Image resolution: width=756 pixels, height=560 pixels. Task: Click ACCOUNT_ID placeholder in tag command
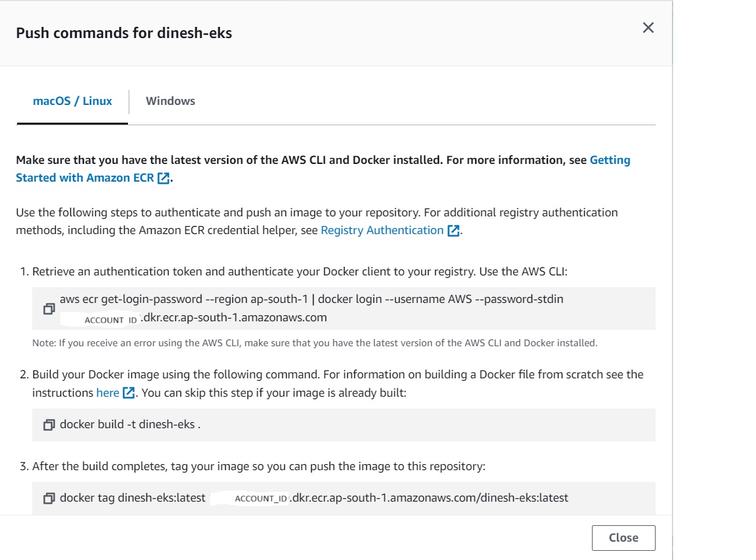261,498
